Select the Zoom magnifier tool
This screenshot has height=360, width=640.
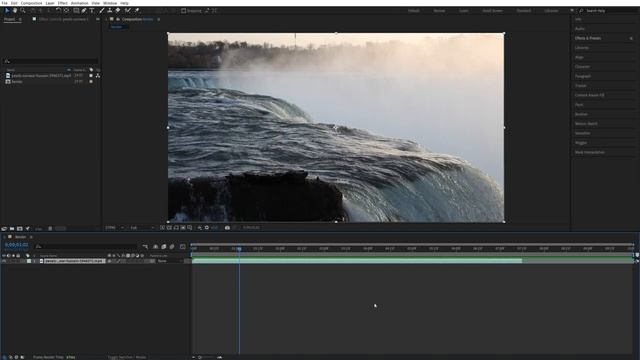pos(23,11)
